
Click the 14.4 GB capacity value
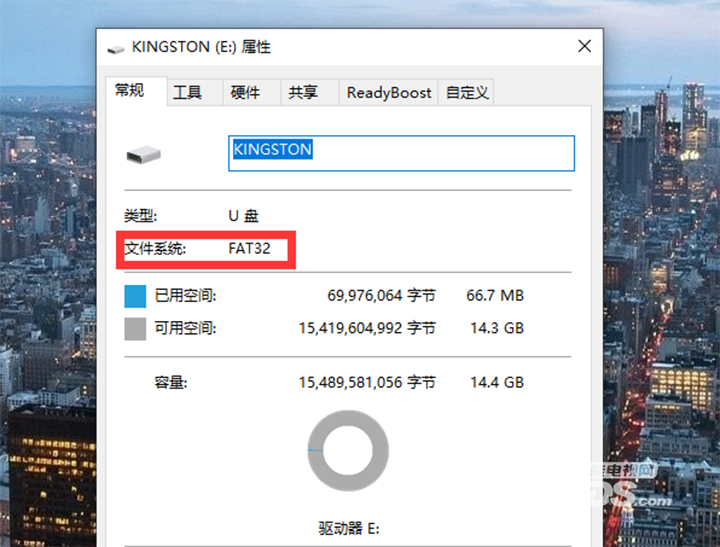click(495, 382)
